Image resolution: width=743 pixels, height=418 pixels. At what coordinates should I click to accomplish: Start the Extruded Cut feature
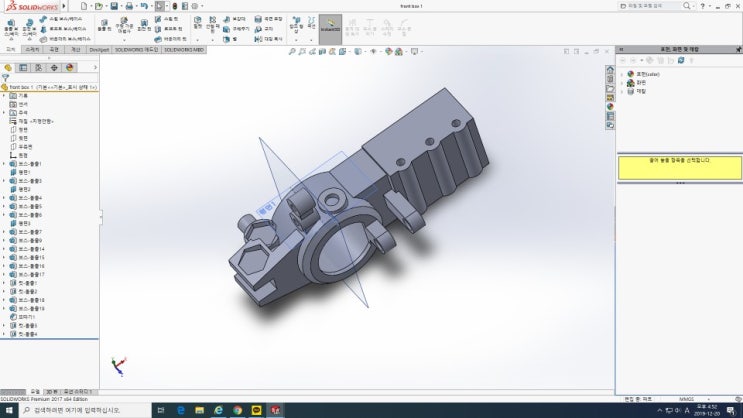(104, 26)
